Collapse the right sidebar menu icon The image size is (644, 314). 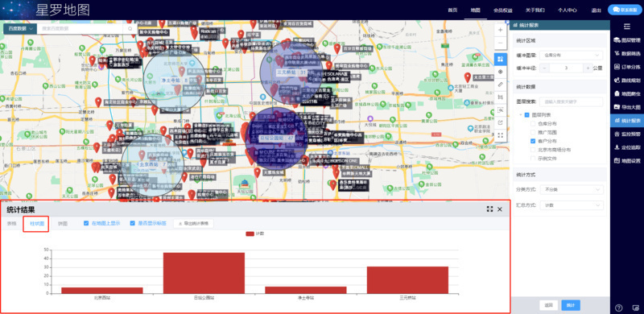[627, 27]
